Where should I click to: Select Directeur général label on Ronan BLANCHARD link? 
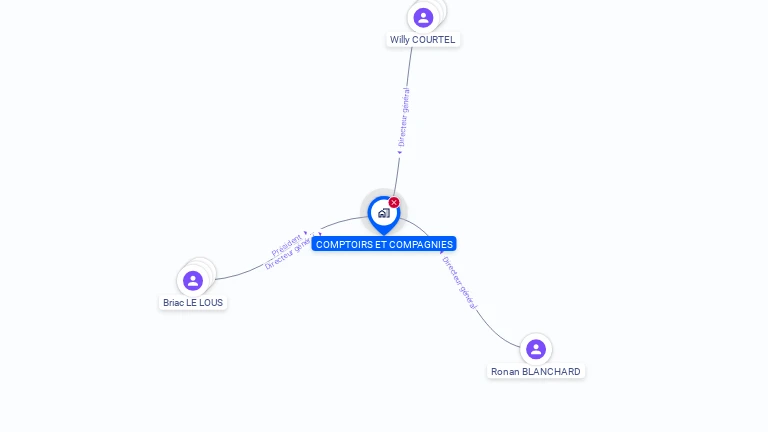[x=459, y=283]
